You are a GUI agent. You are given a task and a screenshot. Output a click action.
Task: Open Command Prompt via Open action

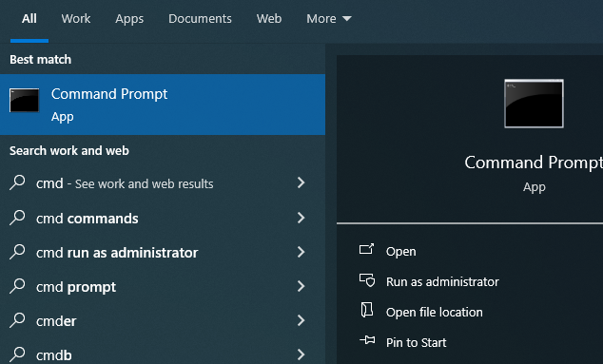click(x=400, y=252)
